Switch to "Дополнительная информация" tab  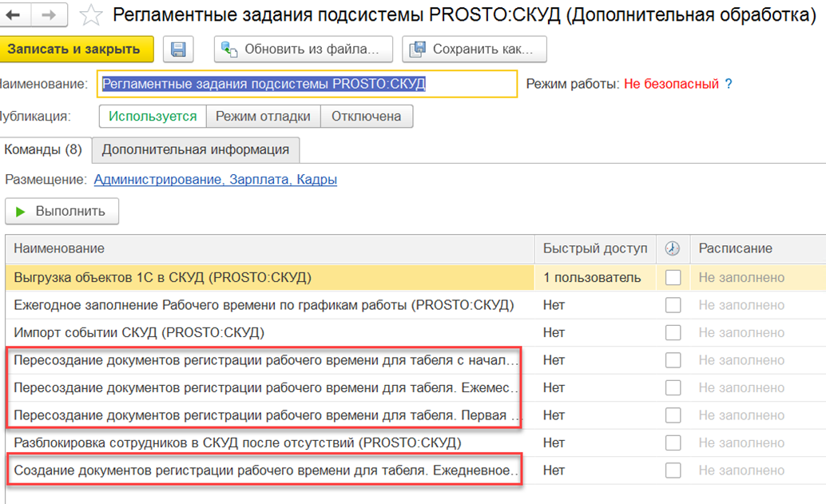pyautogui.click(x=195, y=149)
